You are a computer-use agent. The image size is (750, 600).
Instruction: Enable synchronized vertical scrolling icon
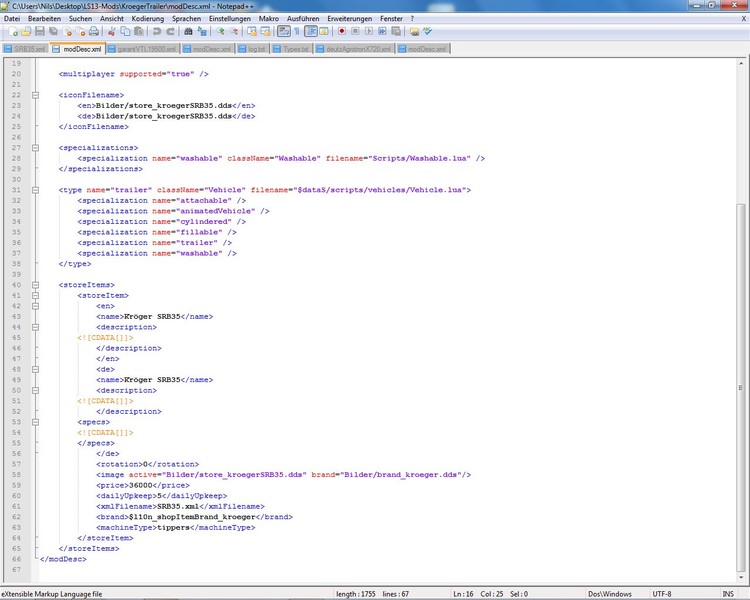[252, 32]
